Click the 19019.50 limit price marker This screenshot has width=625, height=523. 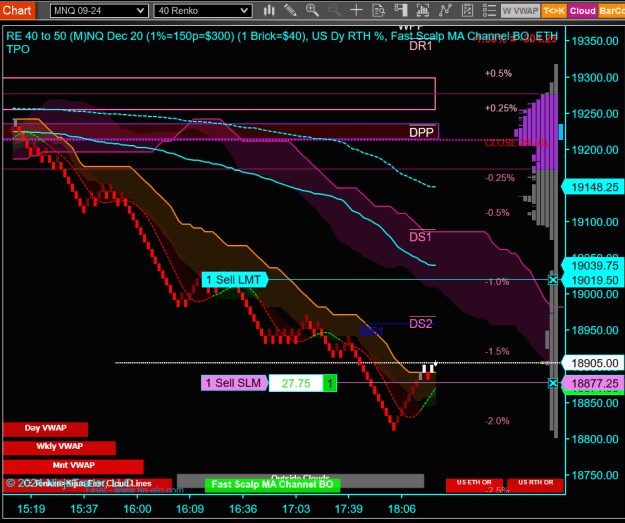pos(593,280)
